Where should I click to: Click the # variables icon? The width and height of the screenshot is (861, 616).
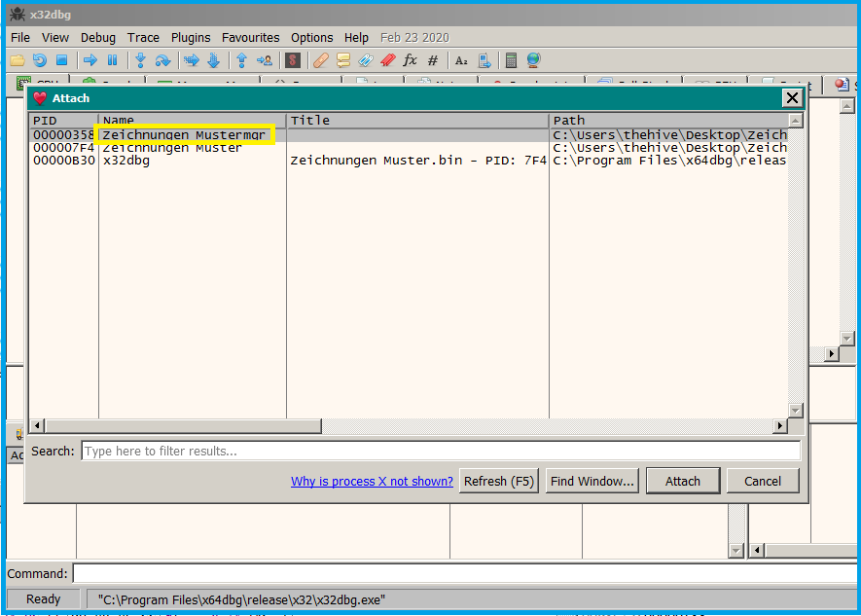(x=433, y=60)
